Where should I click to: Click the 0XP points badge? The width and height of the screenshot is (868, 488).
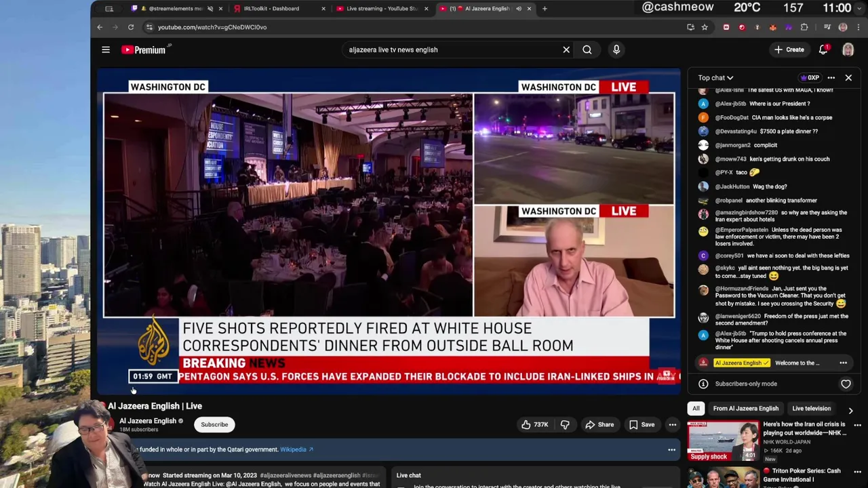click(x=810, y=78)
